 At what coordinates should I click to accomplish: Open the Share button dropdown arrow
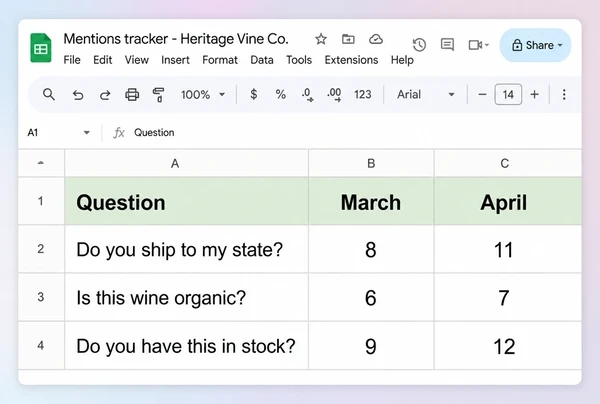(560, 45)
